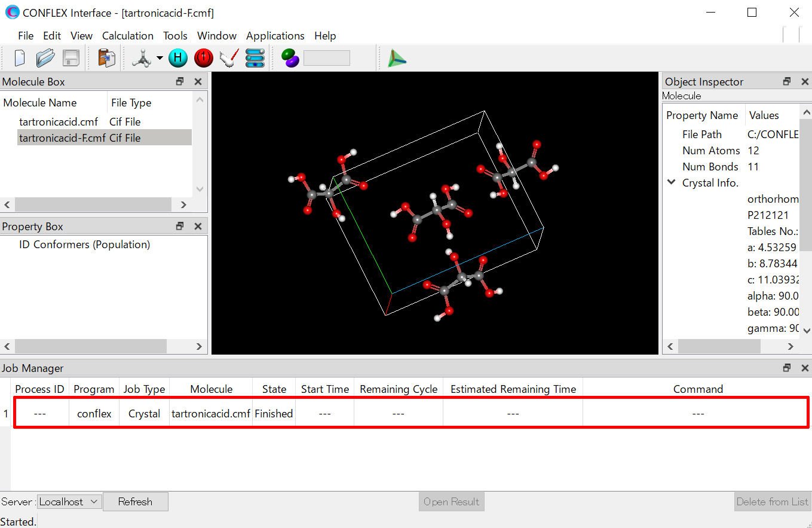Click Molecule Box horizontal scrollbar right arrow

tap(183, 205)
